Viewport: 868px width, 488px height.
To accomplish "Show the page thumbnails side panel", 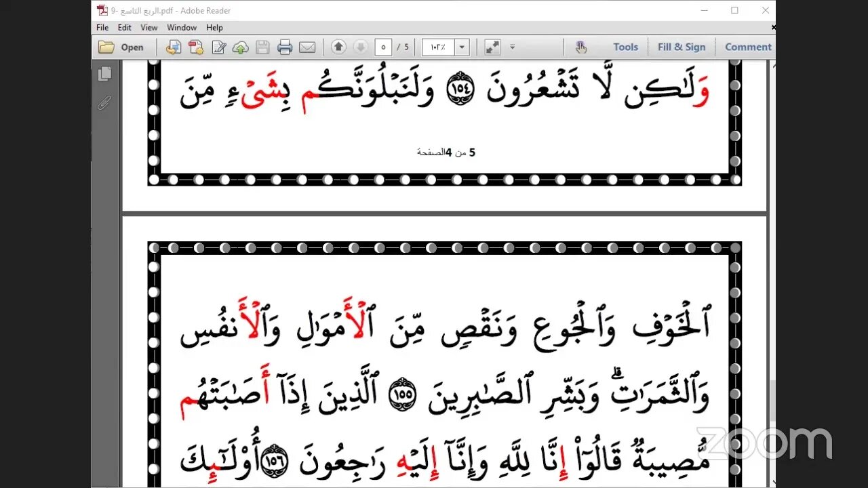I will coord(104,73).
